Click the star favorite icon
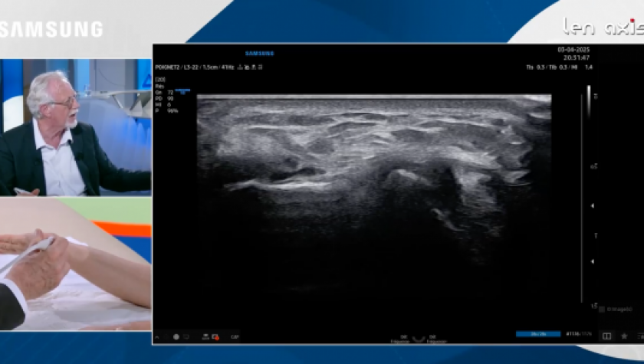Image resolution: width=644 pixels, height=364 pixels. pos(624,336)
